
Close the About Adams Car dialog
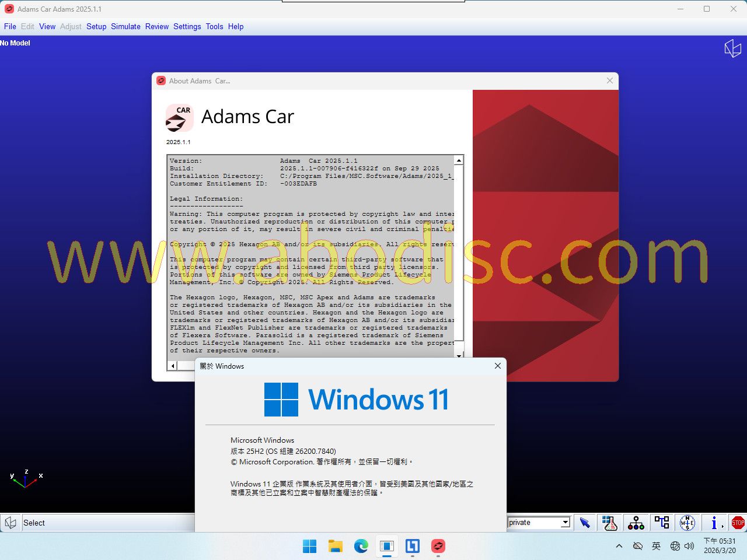click(610, 80)
